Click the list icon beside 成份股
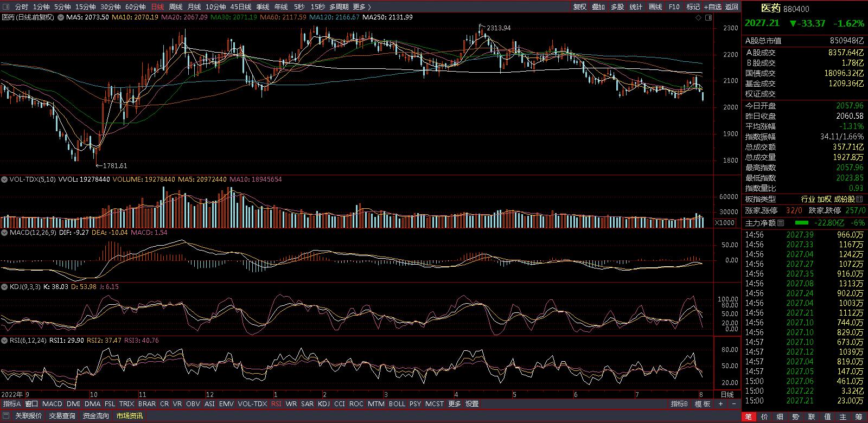The image size is (868, 423). coord(859,199)
